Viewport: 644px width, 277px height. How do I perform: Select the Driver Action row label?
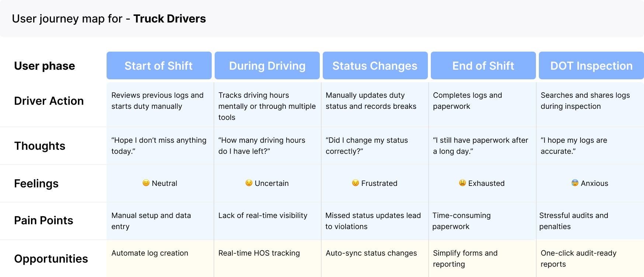[x=49, y=101]
